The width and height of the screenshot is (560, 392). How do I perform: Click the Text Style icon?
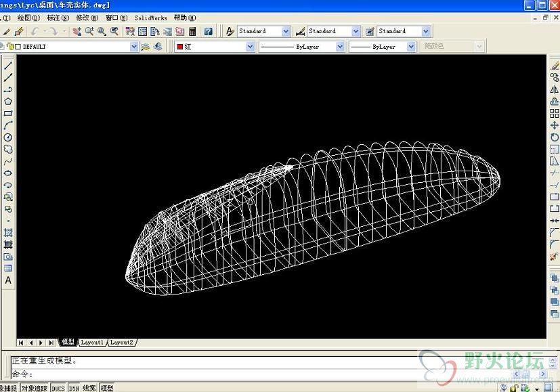(x=230, y=31)
